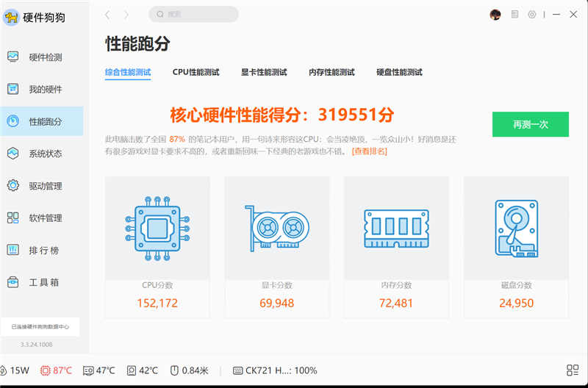Switch to 内存性能测试 tab
The width and height of the screenshot is (588, 388).
click(332, 72)
